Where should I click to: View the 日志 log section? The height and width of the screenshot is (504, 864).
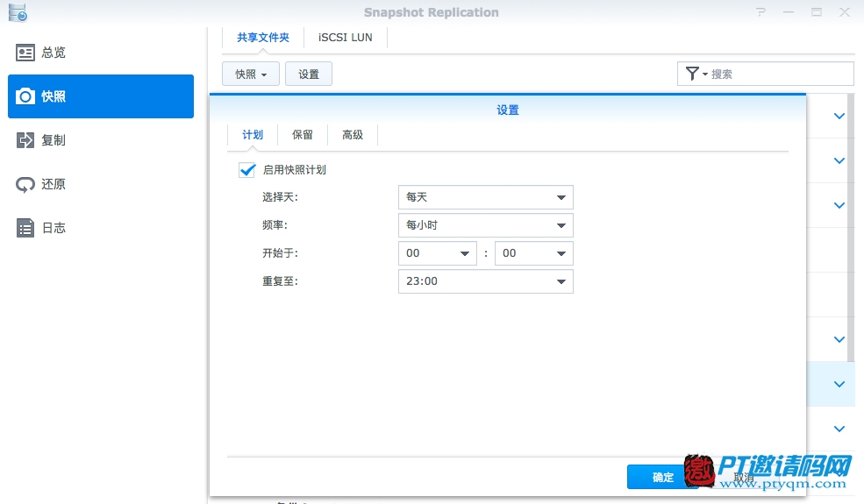point(101,228)
